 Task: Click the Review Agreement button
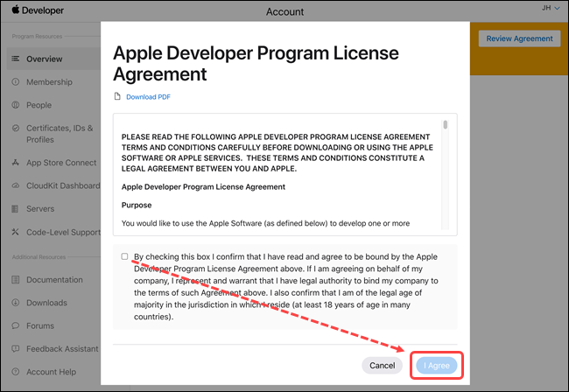click(519, 38)
